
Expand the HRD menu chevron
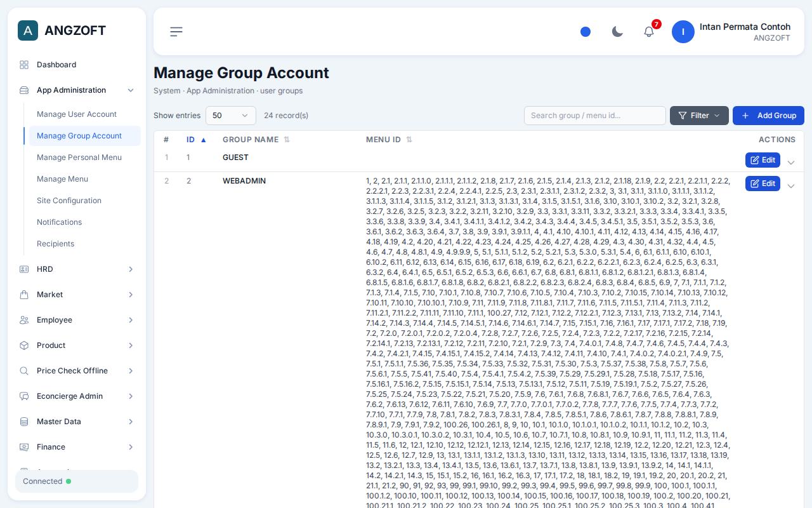131,269
